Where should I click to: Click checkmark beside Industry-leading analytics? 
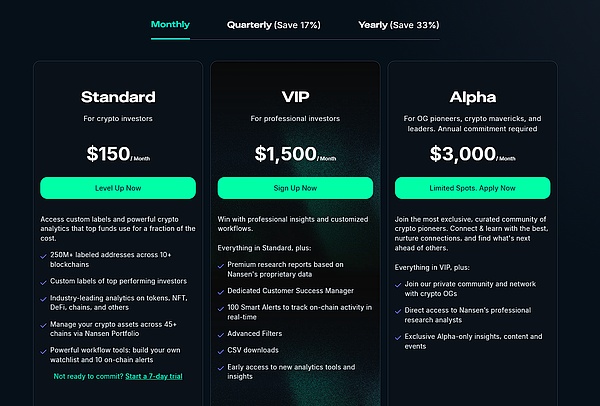44,297
